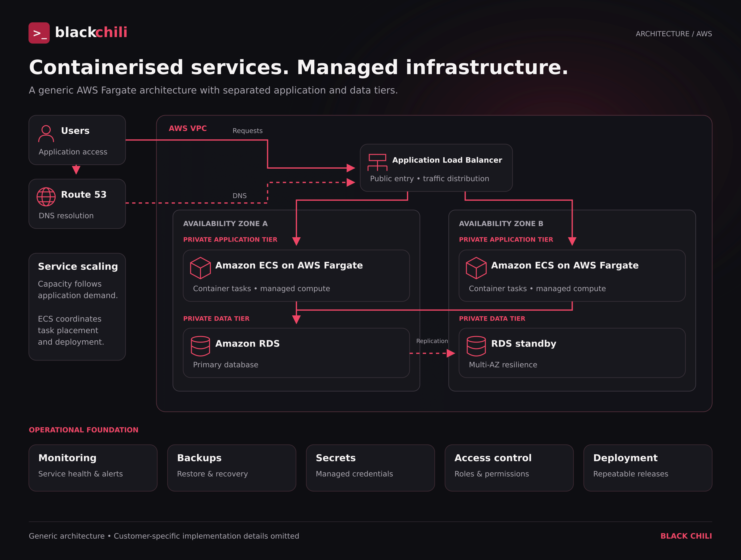
Task: Click the blackchili terminal prompt logo icon
Action: click(39, 33)
